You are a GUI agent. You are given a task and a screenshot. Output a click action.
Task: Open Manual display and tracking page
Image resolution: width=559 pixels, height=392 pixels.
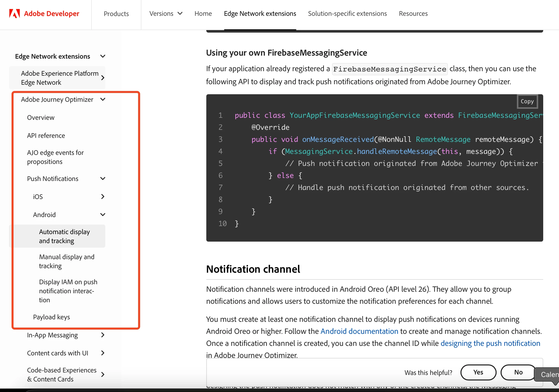[67, 261]
